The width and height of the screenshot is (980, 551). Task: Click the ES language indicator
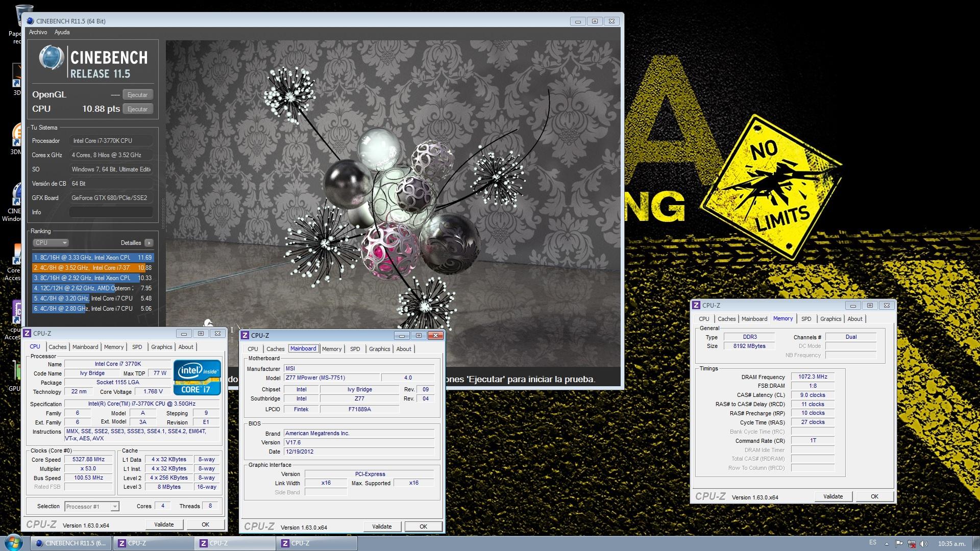click(x=873, y=543)
